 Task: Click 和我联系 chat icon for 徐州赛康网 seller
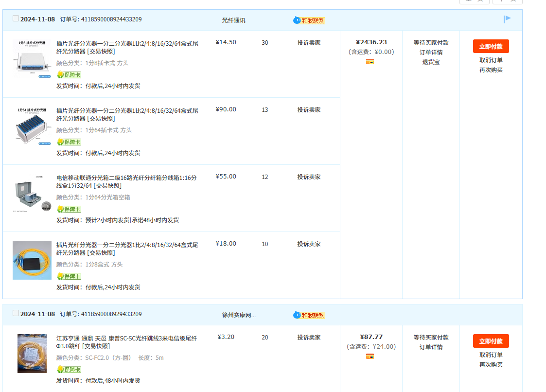pos(309,315)
